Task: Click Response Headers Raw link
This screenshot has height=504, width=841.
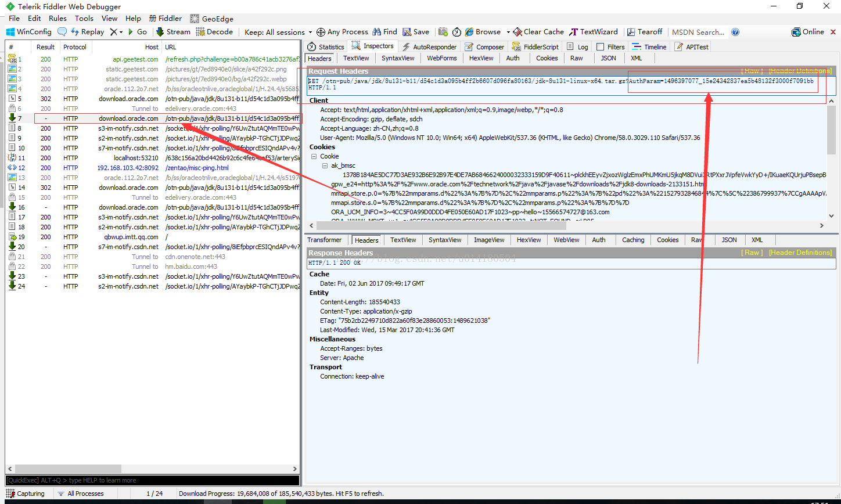Action: [752, 253]
